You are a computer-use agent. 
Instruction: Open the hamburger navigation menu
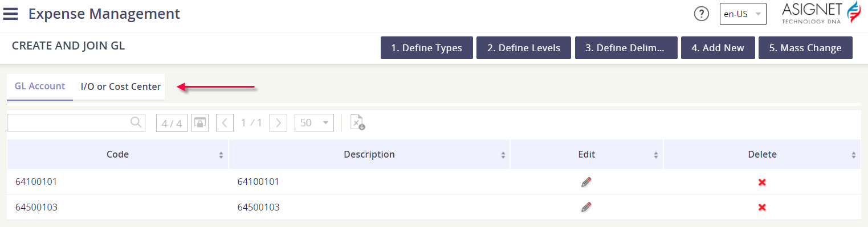click(x=10, y=14)
